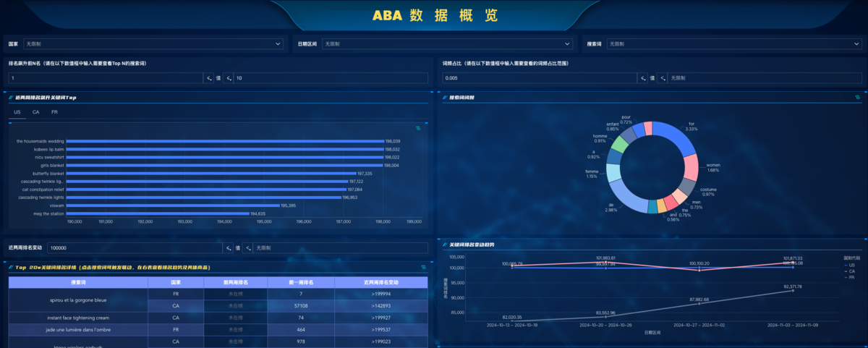Click the 搜索词词频 panel's top-right icon
The image size is (868, 348).
[857, 97]
